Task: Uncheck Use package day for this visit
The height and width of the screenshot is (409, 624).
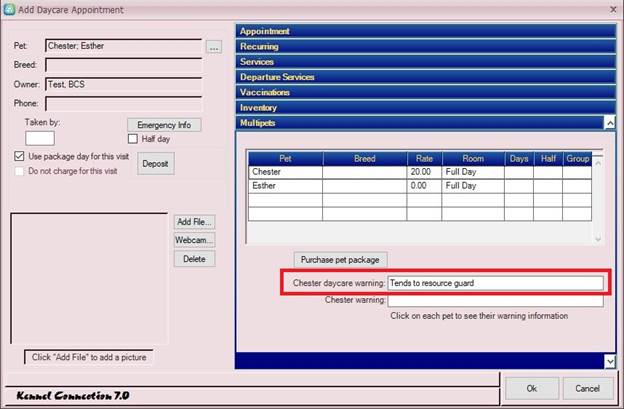Action: tap(20, 157)
